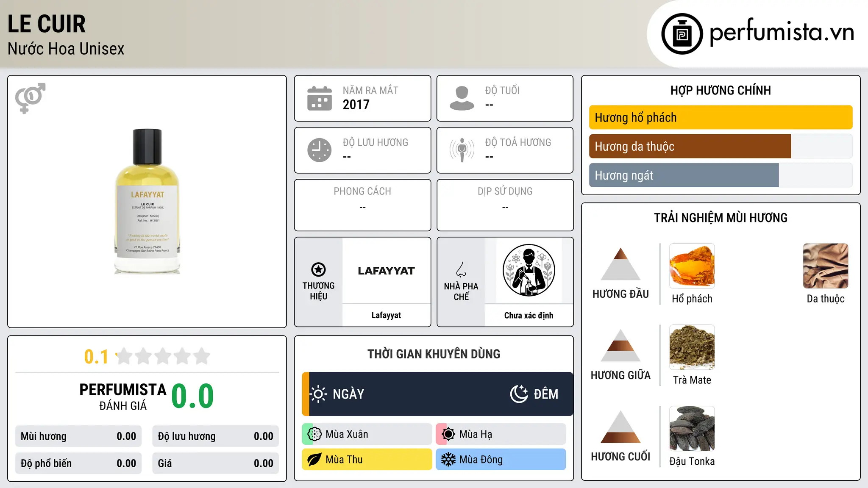Click the PHONG CÁCH card

click(x=363, y=205)
